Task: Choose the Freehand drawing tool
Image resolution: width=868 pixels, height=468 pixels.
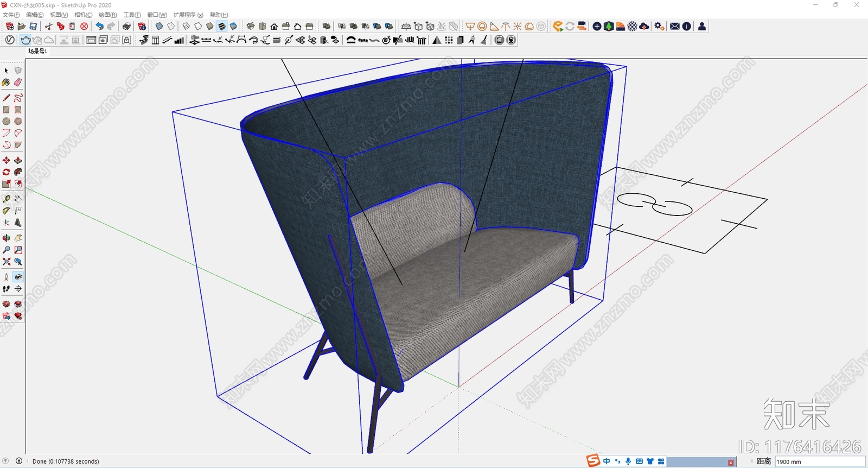Action: (x=18, y=98)
